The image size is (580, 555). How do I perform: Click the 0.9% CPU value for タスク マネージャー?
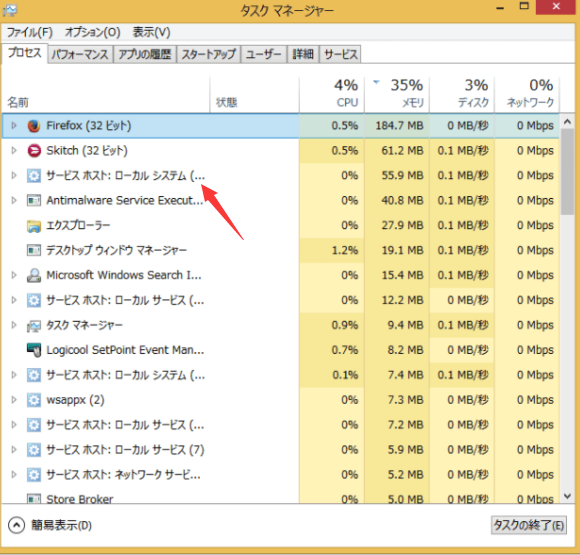click(345, 325)
